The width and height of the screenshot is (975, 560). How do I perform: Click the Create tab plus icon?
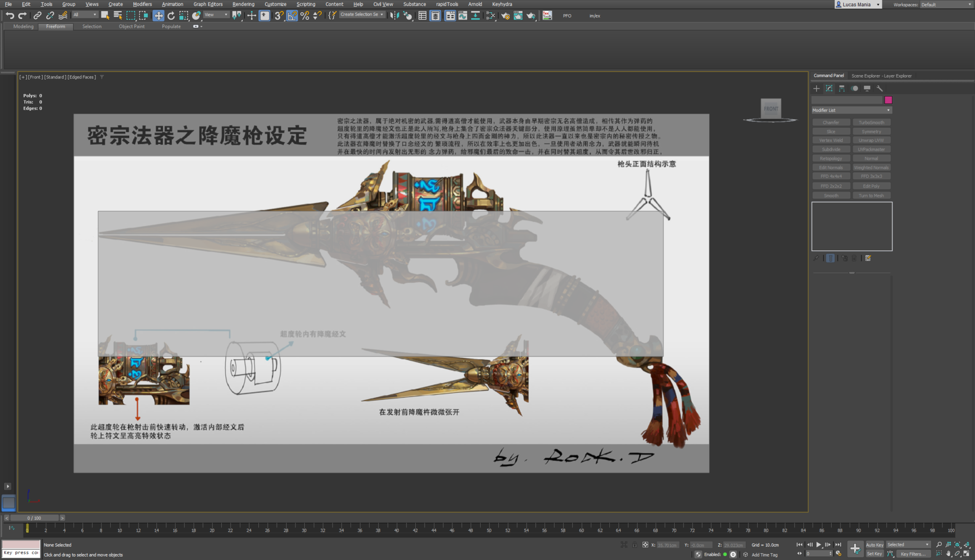(x=817, y=88)
